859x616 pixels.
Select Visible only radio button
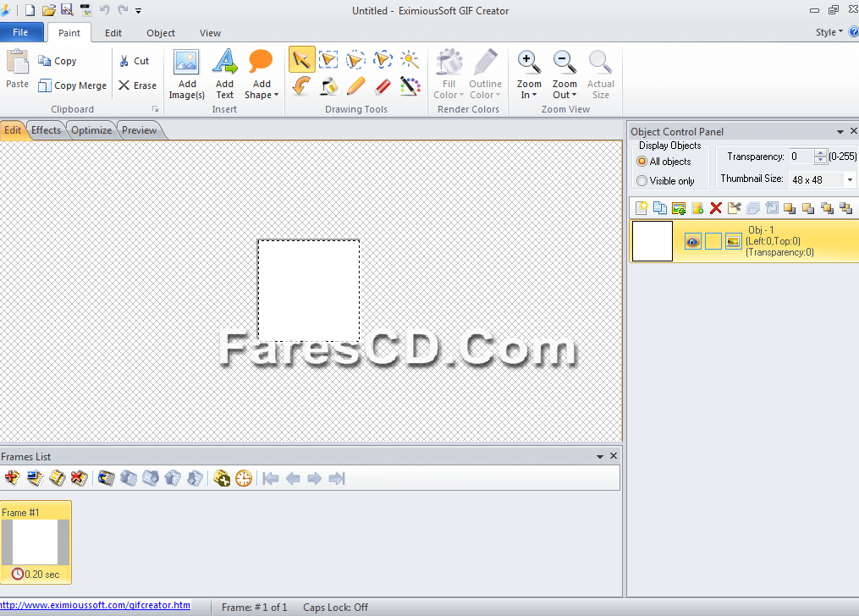point(642,181)
